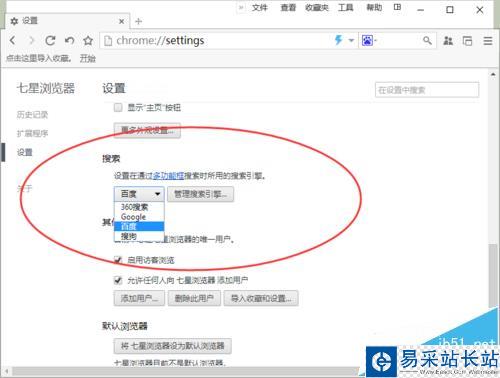Choose 搜狗 from the dropdown list
500x378 pixels.
pos(139,236)
